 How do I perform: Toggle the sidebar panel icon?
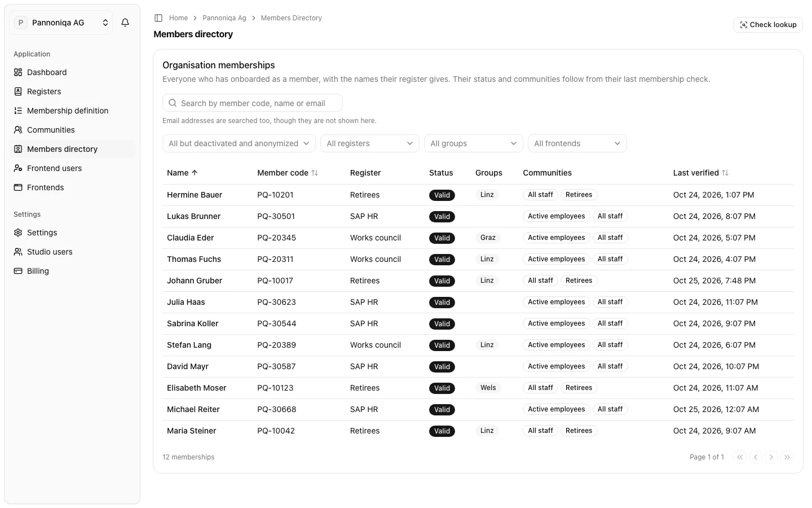pyautogui.click(x=158, y=18)
